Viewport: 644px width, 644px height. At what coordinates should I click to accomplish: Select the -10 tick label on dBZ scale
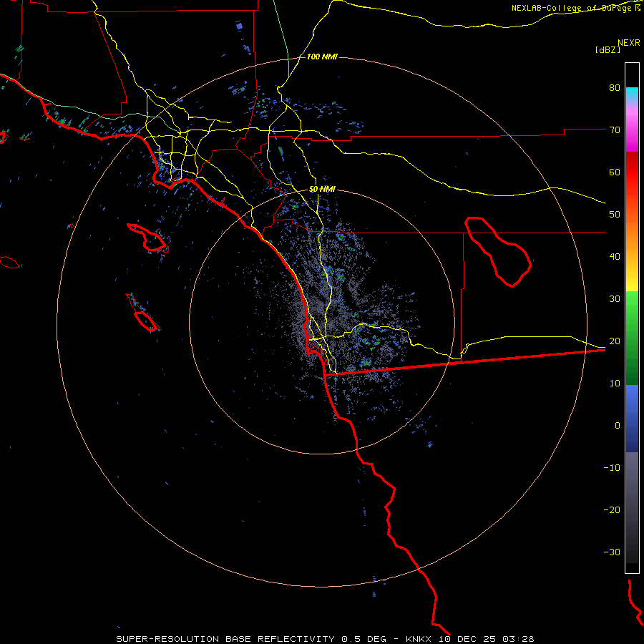(x=612, y=468)
